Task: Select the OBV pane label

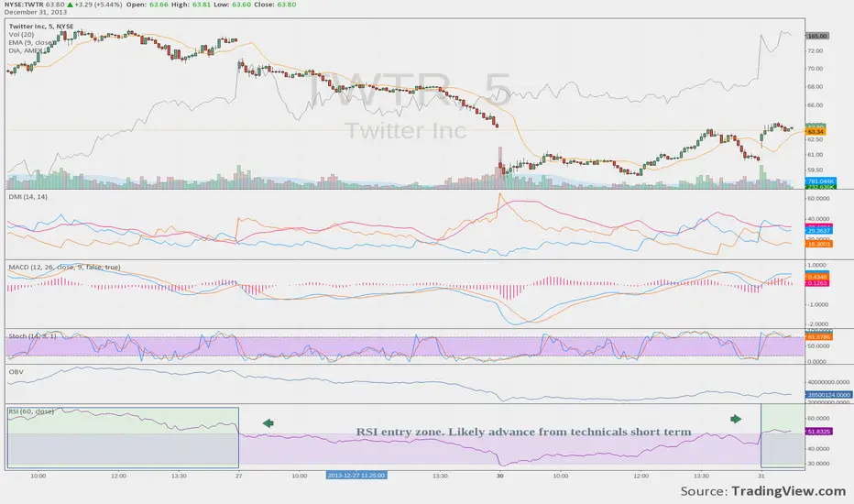Action: pos(16,372)
